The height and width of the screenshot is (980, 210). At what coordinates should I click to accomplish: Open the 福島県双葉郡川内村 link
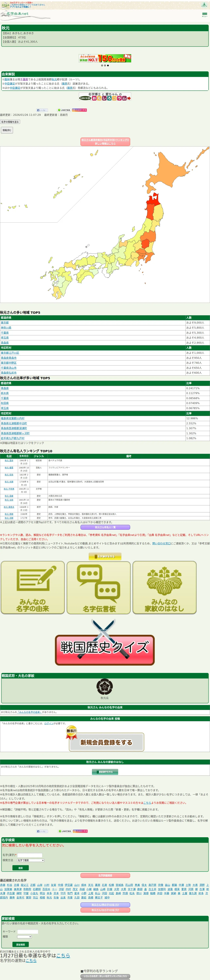(x=13, y=418)
